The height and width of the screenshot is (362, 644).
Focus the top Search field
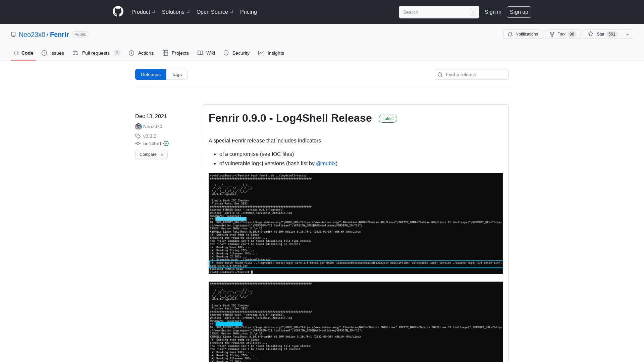tap(439, 12)
